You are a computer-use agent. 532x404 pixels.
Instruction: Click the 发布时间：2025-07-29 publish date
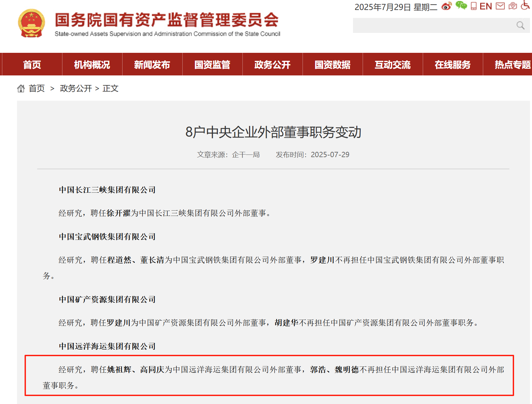coord(312,154)
